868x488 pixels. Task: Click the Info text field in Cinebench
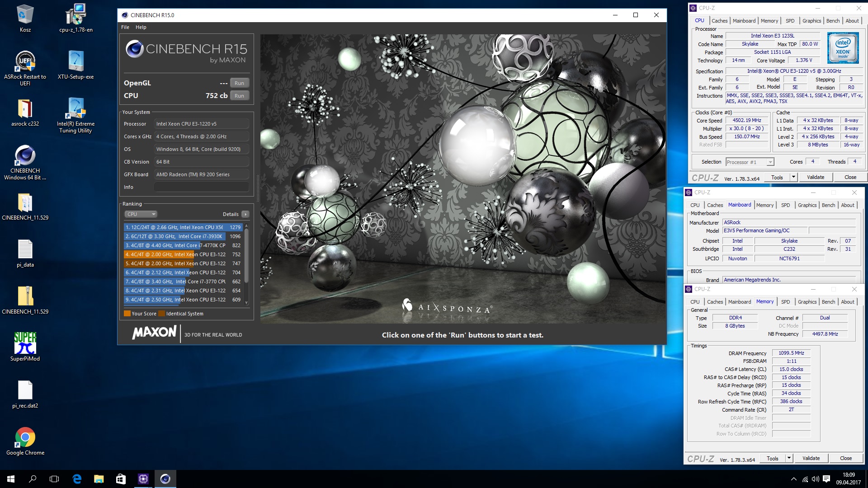(x=201, y=187)
